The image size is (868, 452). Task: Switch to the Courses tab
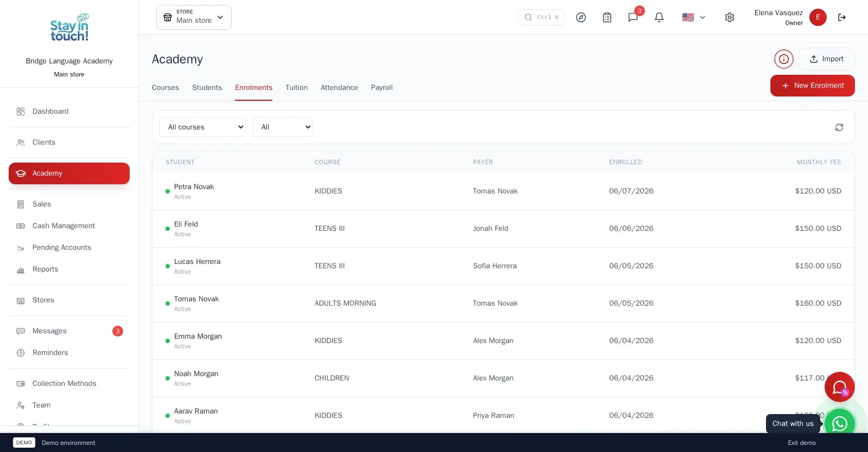[x=165, y=88]
